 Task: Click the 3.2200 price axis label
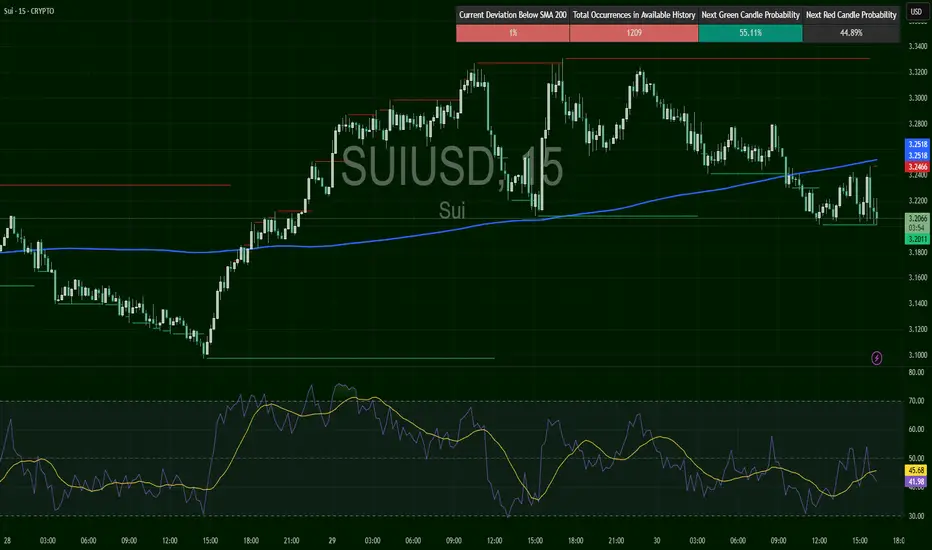pyautogui.click(x=918, y=200)
